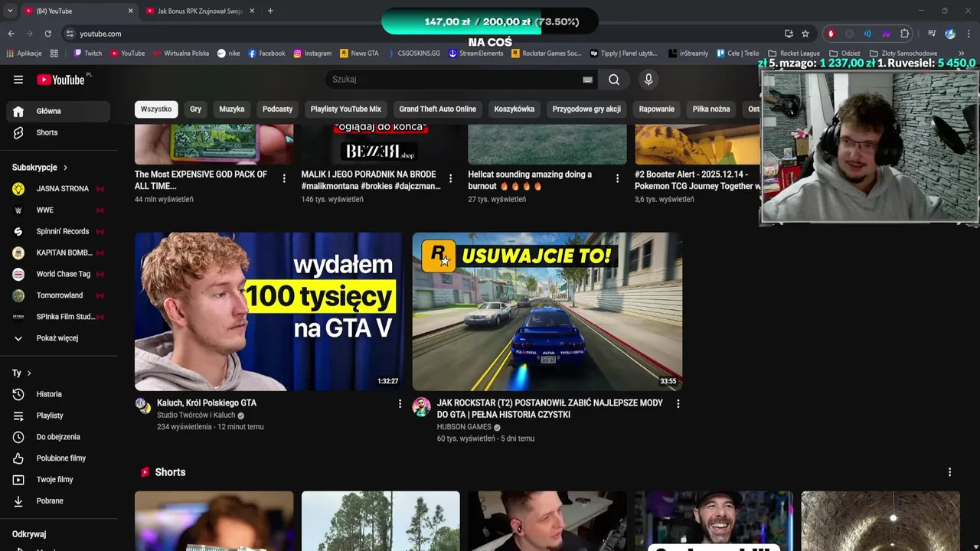Open the YouTube hamburger guide menu
The image size is (980, 551).
pos(18,80)
